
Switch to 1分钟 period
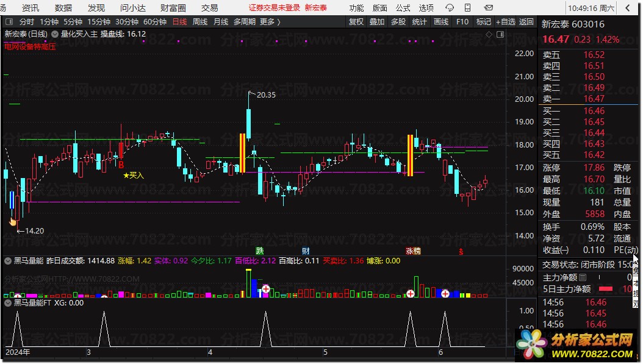[49, 22]
